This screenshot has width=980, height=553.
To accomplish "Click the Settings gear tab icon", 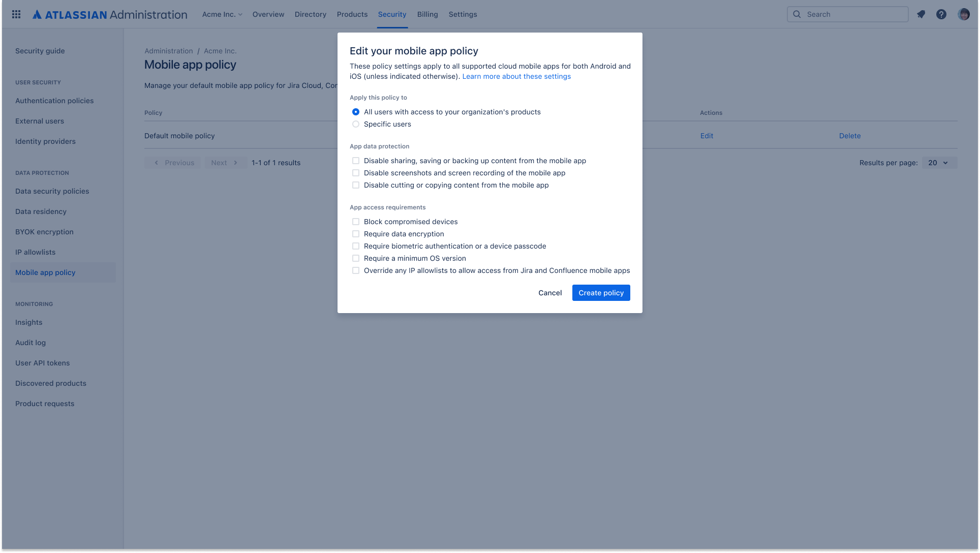I will tap(463, 13).
